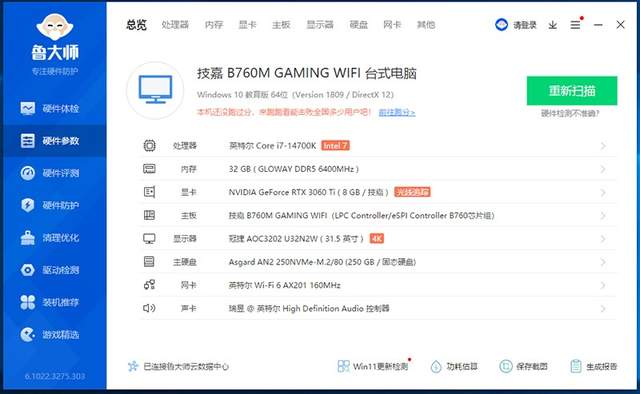Expand network row chevron for Wi-Fi 6 AX201
Image resolution: width=640 pixels, height=394 pixels.
[603, 285]
